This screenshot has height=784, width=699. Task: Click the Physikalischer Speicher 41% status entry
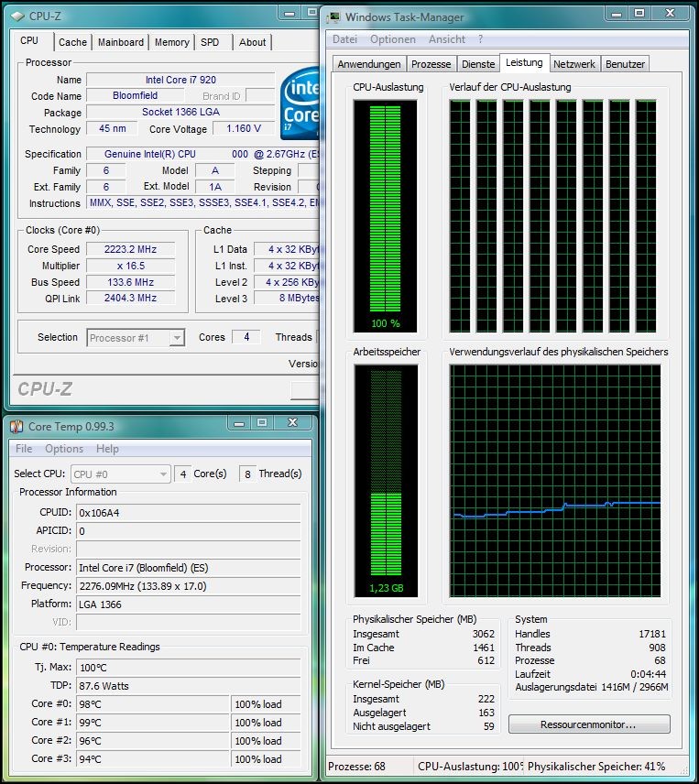(x=596, y=767)
